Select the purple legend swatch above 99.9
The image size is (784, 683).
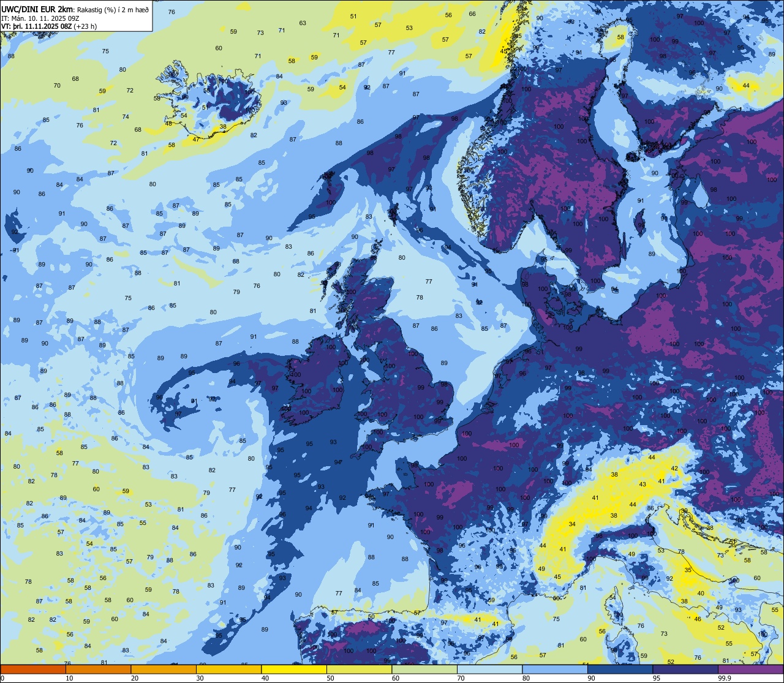pos(750,669)
